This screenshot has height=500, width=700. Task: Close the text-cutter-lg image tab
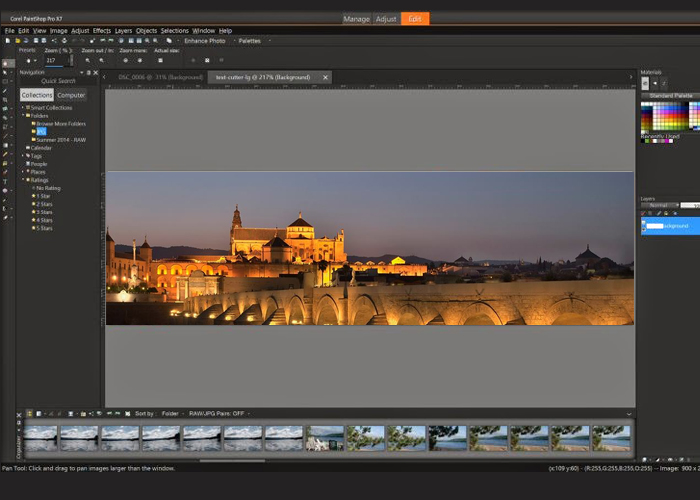[325, 77]
